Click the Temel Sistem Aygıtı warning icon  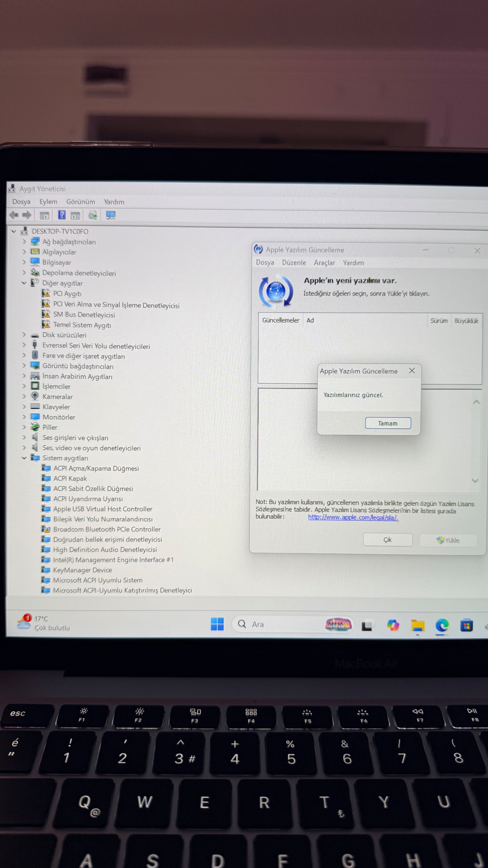point(46,325)
